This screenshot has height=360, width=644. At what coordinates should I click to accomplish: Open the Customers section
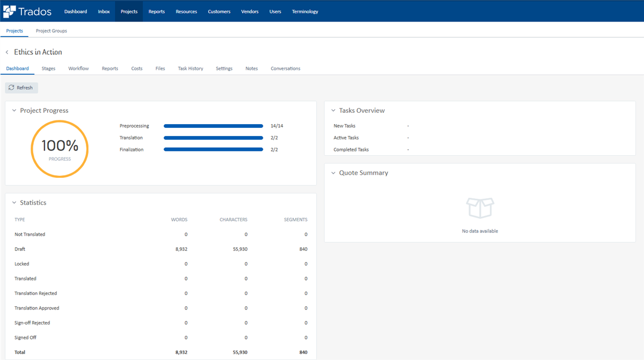[219, 11]
